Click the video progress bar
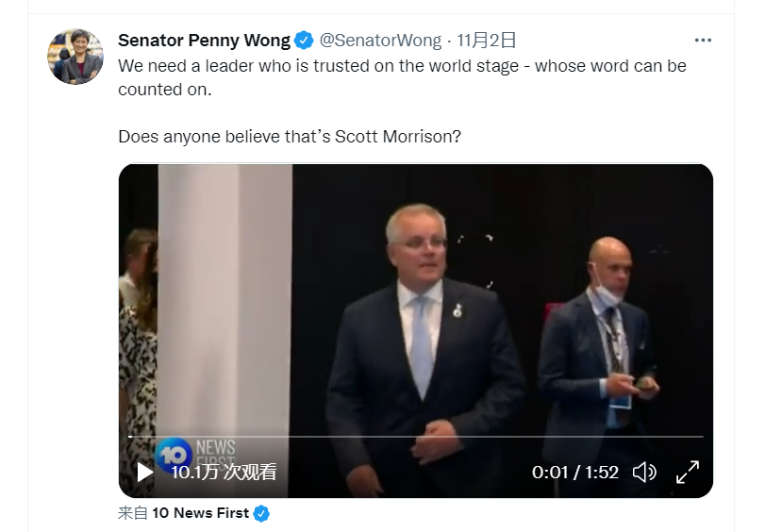This screenshot has width=765, height=532. (415, 437)
